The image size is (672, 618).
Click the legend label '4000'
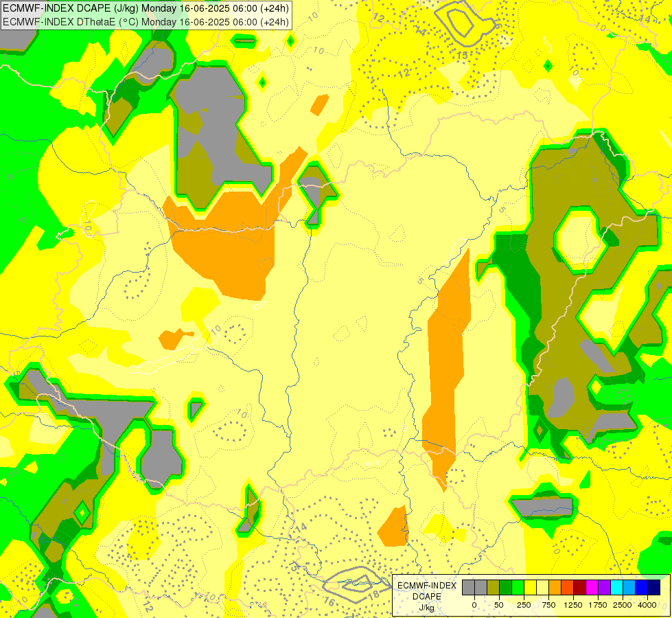pyautogui.click(x=647, y=605)
